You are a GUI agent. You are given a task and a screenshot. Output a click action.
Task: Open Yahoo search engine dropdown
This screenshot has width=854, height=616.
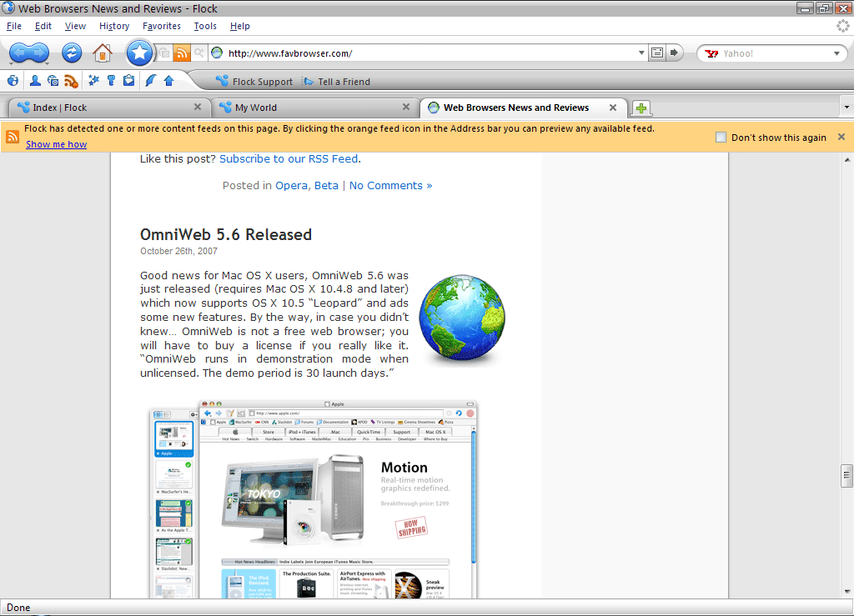[837, 53]
